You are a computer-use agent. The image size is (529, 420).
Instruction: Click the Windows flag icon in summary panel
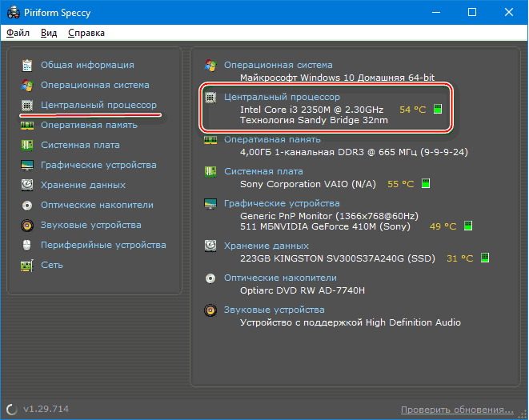[x=210, y=65]
